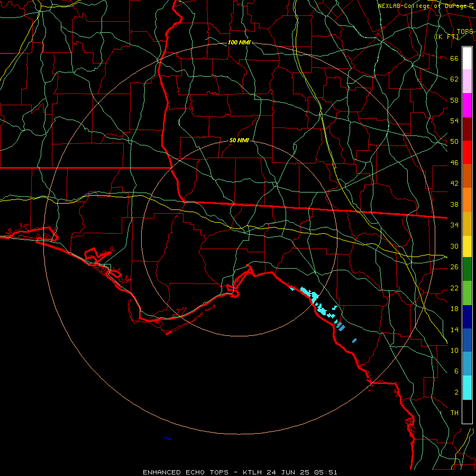Click the 05:51 time stamp
Viewport: 476px width, 476px height.
(326, 472)
